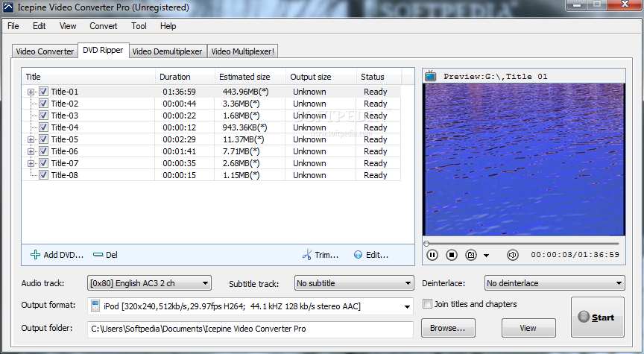The width and height of the screenshot is (644, 354).
Task: Take a snapshot of the preview
Action: coord(471,255)
